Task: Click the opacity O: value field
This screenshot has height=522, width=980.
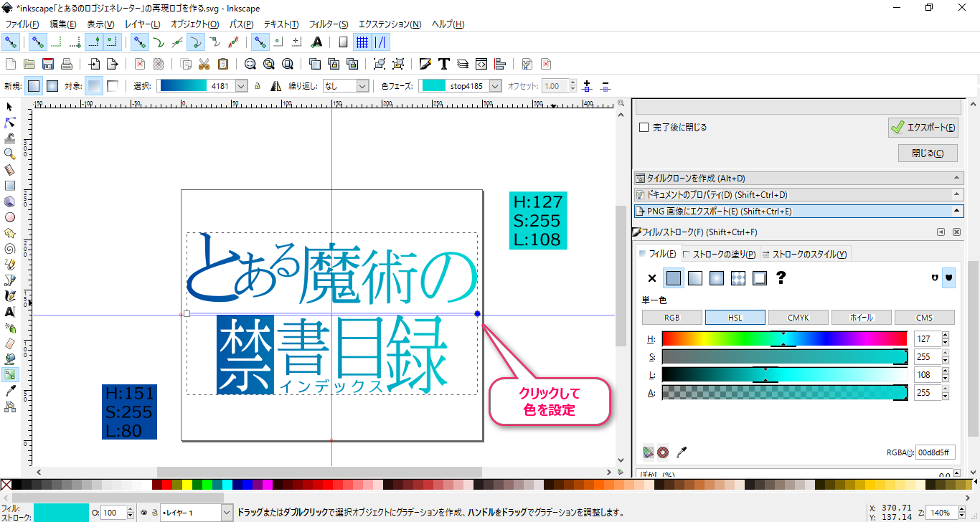Action: click(x=114, y=513)
